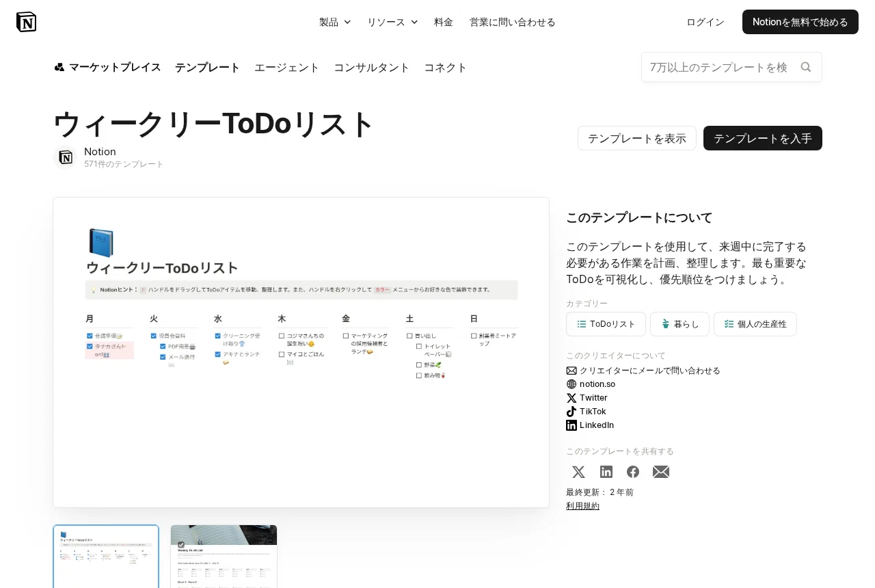Click the envelope icon beside クリエイターにメール
The height and width of the screenshot is (588, 875).
[571, 371]
